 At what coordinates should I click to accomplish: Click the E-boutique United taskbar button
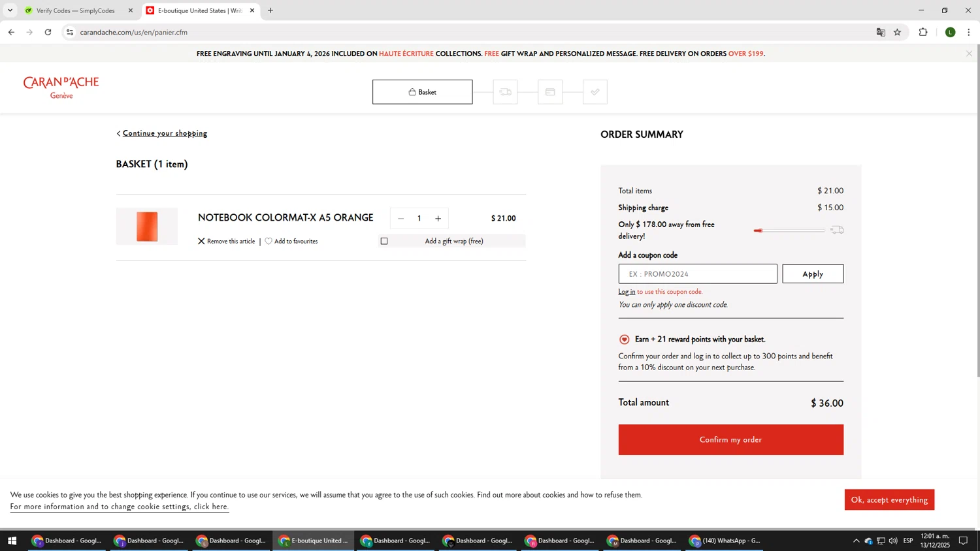314,541
